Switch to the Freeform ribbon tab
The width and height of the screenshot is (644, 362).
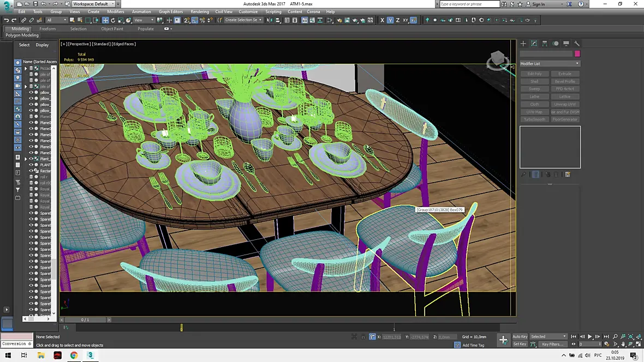tap(47, 29)
